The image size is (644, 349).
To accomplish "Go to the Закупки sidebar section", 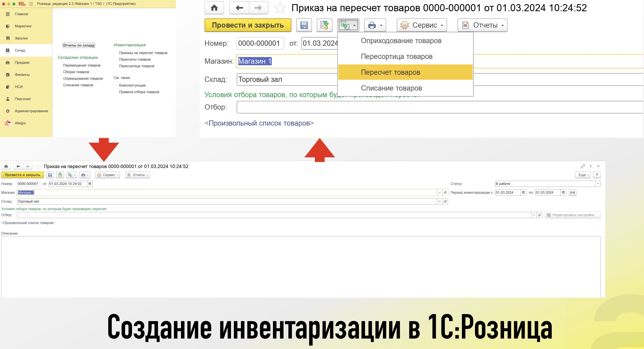I will [x=21, y=38].
